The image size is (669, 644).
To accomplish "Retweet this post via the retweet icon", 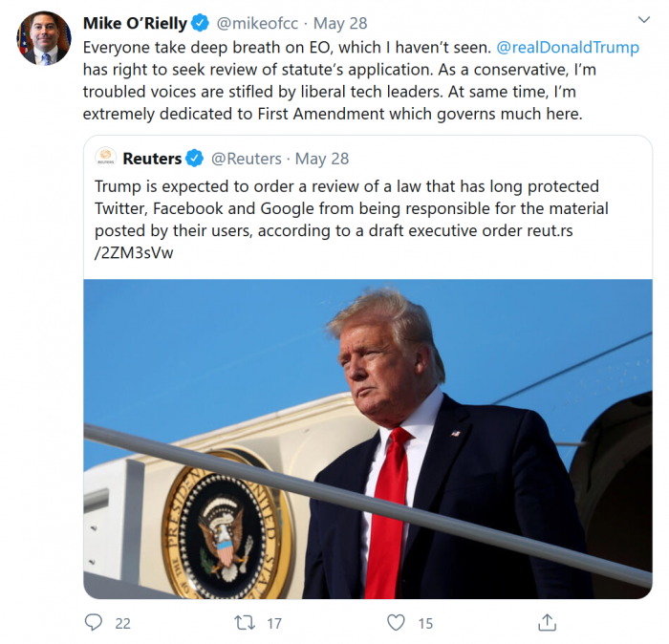I will (245, 622).
